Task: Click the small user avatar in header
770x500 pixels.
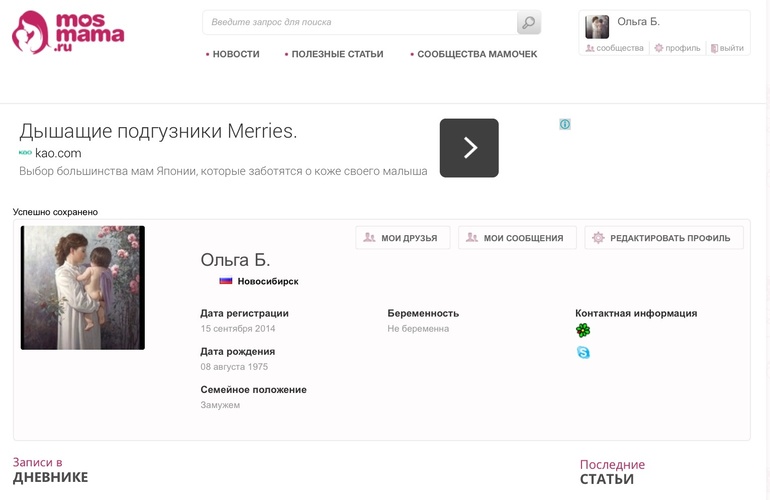Action: (597, 27)
